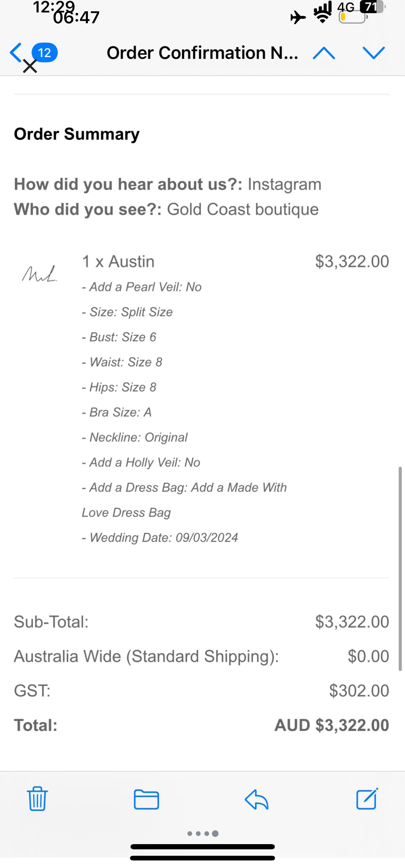Compose a new email with the pencil icon
Screen dimensions: 405x868
[367, 799]
